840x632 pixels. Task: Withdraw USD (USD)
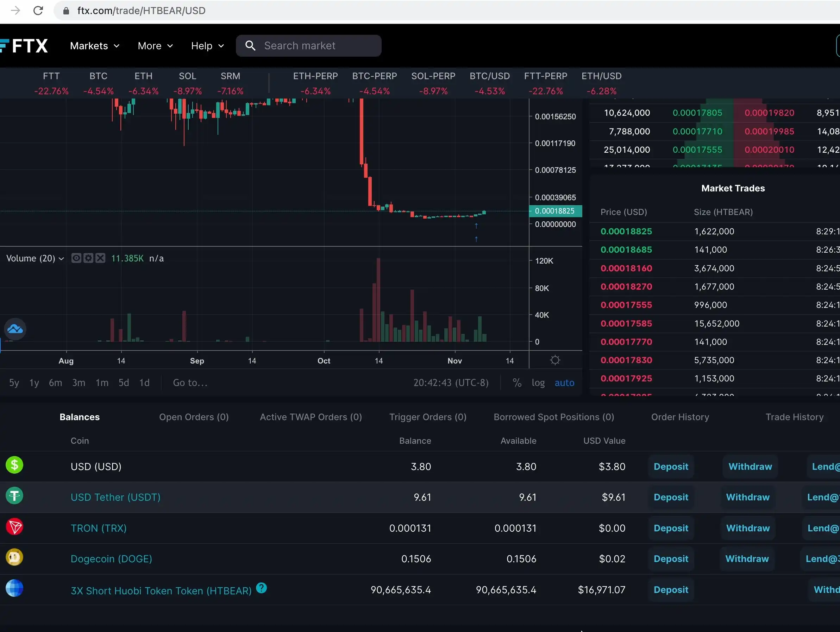pyautogui.click(x=750, y=467)
